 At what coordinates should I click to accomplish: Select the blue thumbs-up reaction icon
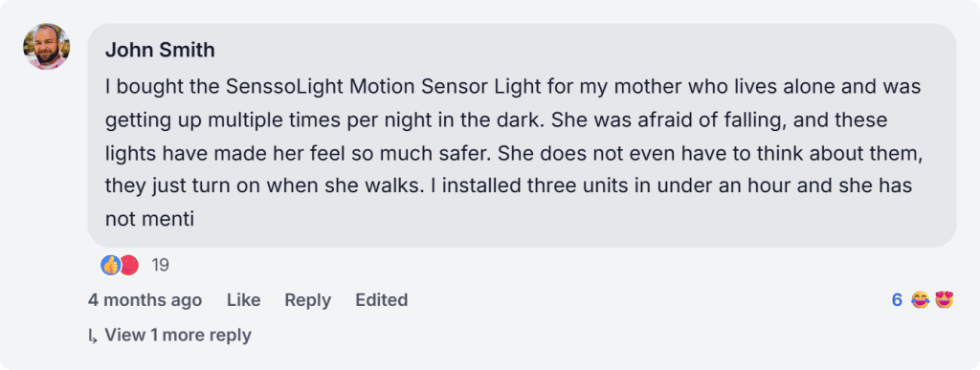[111, 265]
